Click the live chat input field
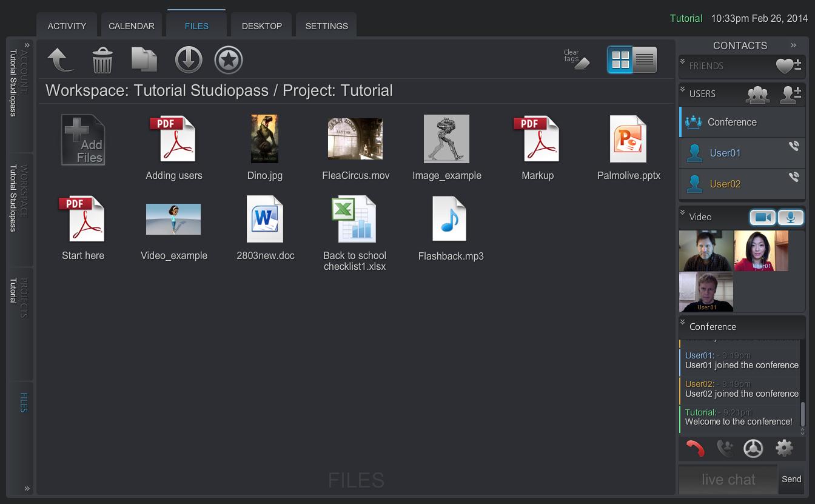 (728, 480)
